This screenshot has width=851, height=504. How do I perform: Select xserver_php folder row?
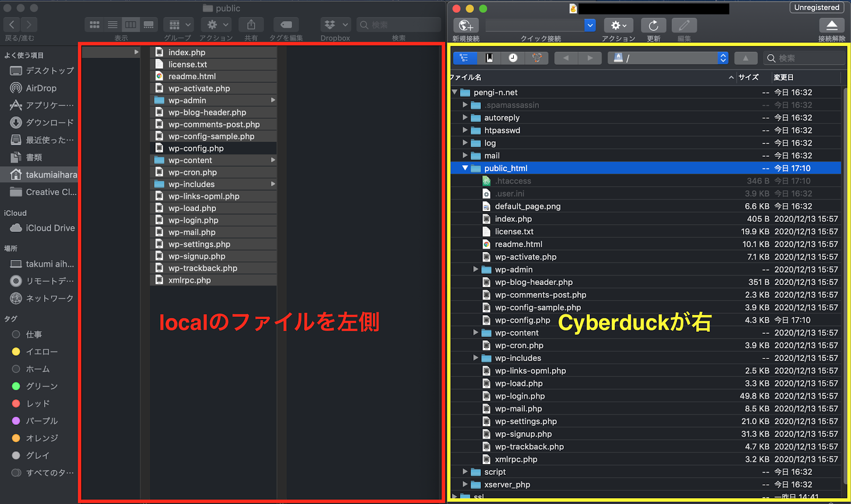[x=646, y=484]
